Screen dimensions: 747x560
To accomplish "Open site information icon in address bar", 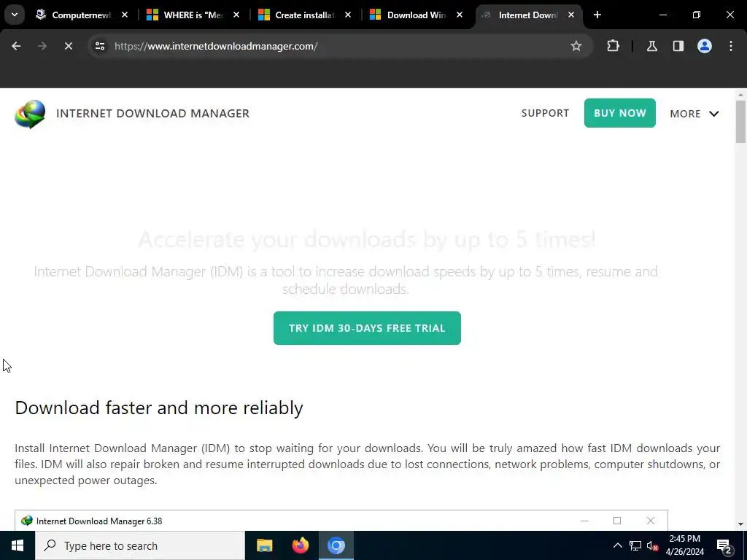I will [100, 46].
